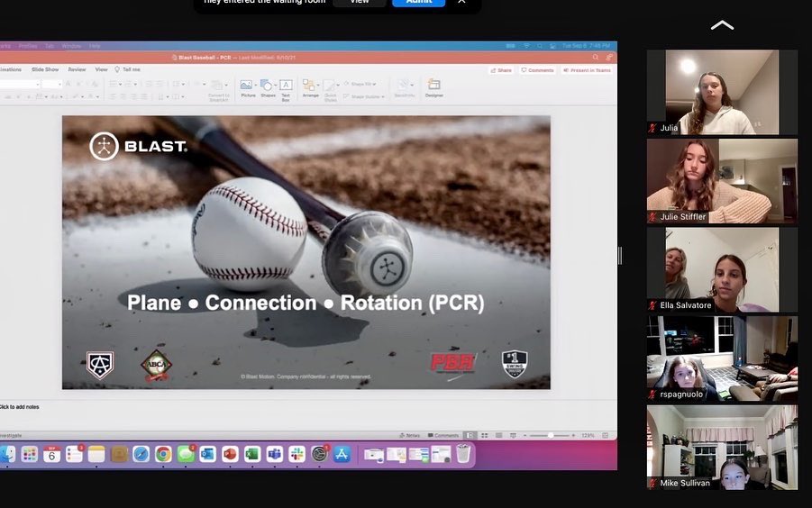This screenshot has height=508, width=812.
Task: Open the Slide Show ribbon tab
Action: tap(45, 69)
